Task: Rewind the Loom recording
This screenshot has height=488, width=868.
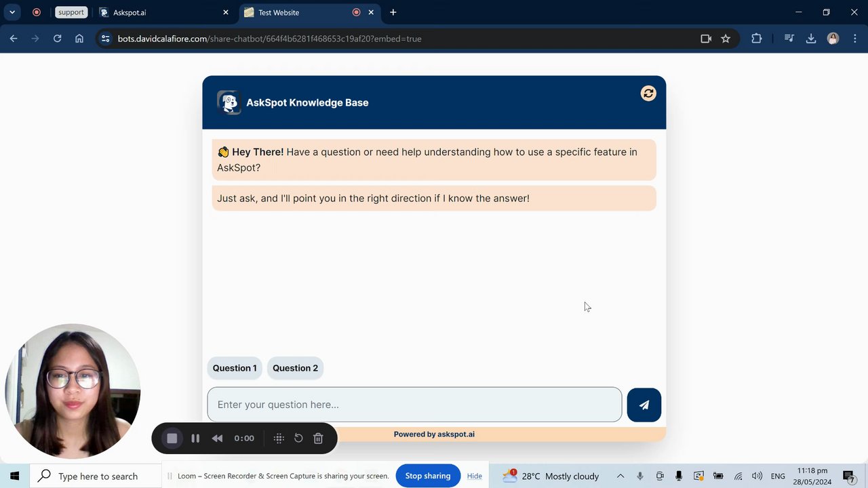Action: point(217,439)
